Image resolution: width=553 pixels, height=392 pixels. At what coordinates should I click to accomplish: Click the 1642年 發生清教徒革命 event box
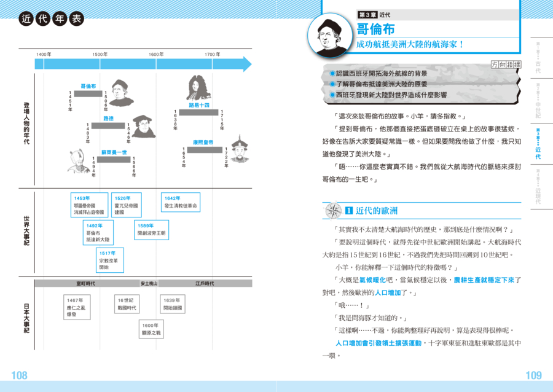[x=181, y=202]
